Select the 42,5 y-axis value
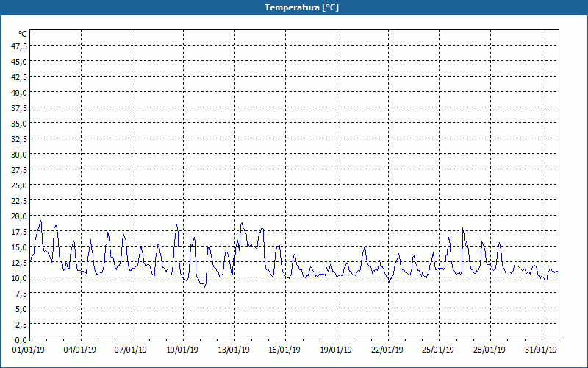 (20, 77)
